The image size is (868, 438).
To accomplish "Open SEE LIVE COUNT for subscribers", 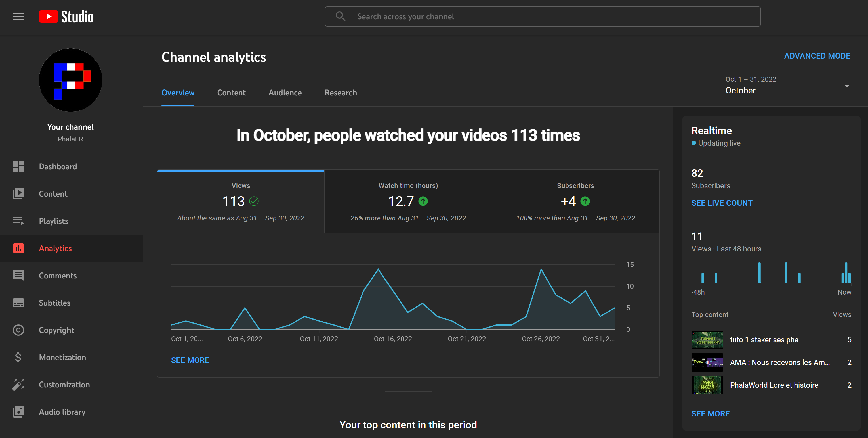I will [722, 203].
